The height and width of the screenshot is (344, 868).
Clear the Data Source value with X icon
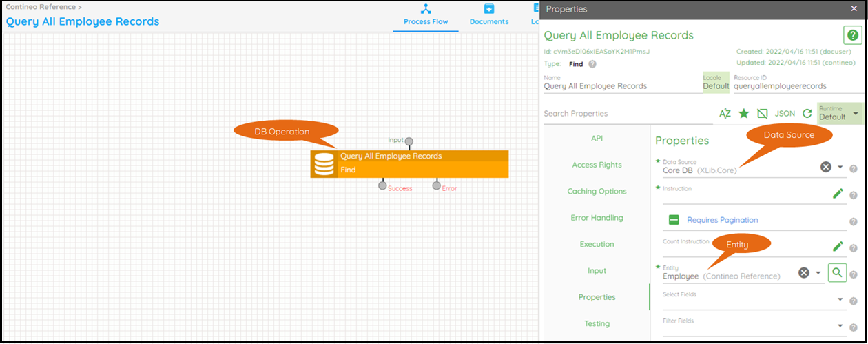[x=825, y=167]
